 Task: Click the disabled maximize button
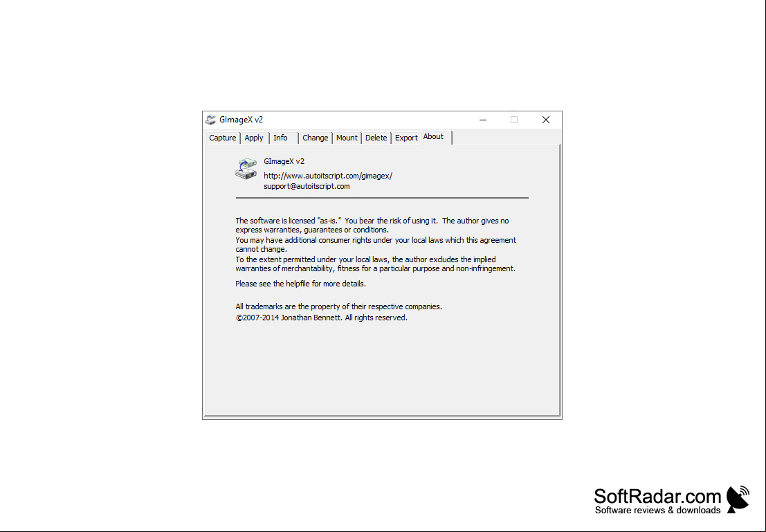point(514,120)
